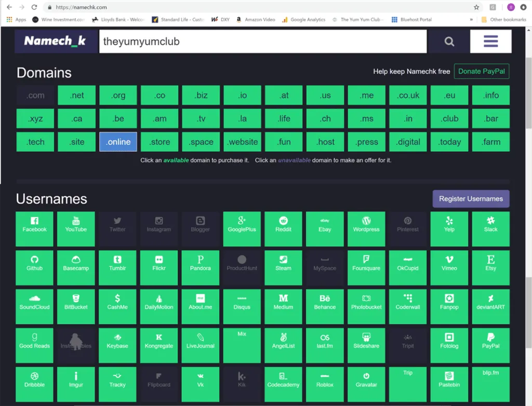This screenshot has height=406, width=532.
Task: Click the Steam username tile
Action: point(283,267)
